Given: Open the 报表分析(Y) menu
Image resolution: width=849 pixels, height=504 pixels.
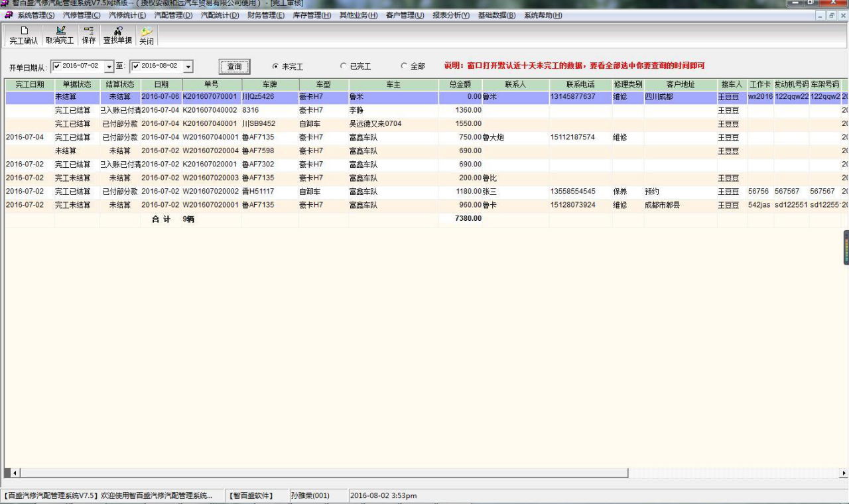Looking at the screenshot, I should [x=451, y=15].
